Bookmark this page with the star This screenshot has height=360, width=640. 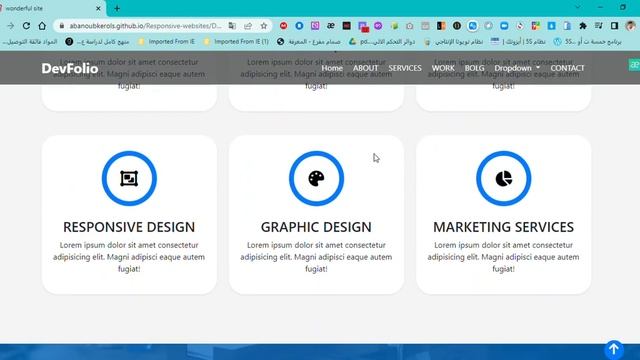264,26
